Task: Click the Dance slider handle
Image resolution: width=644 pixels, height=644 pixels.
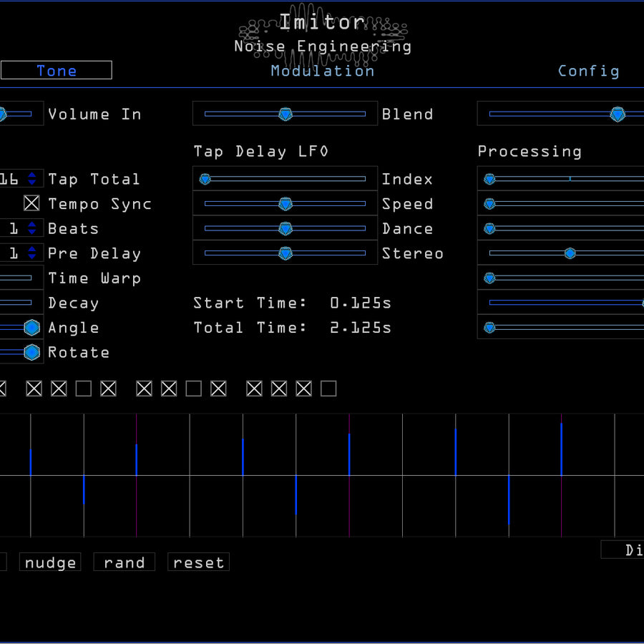Action: (286, 229)
